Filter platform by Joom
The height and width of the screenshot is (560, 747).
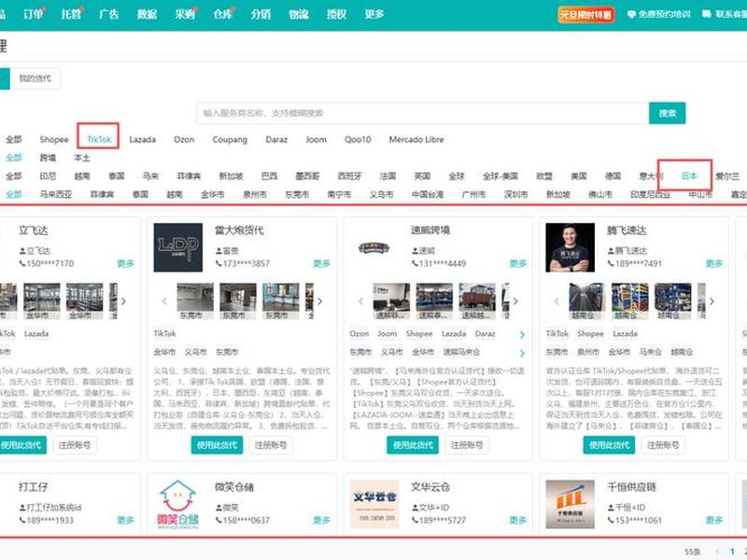coord(316,139)
